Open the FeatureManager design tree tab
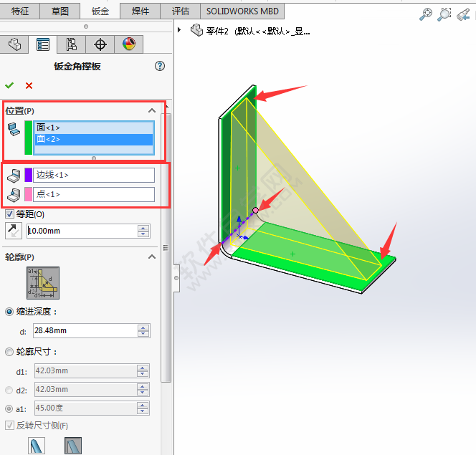The height and width of the screenshot is (455, 476). (x=14, y=44)
